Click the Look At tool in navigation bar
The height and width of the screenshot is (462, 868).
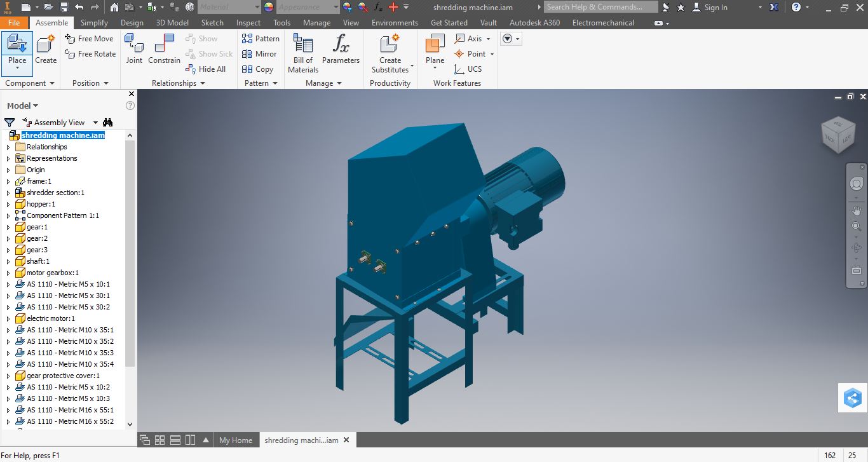point(857,271)
